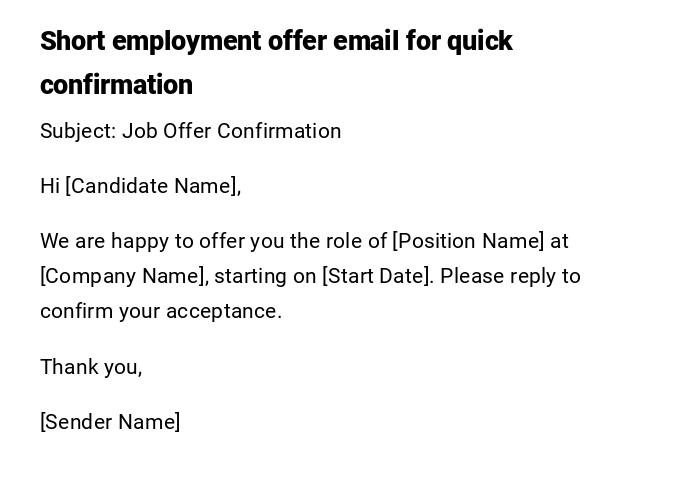
Task: Click the "Thank you," closing line
Action: click(91, 367)
